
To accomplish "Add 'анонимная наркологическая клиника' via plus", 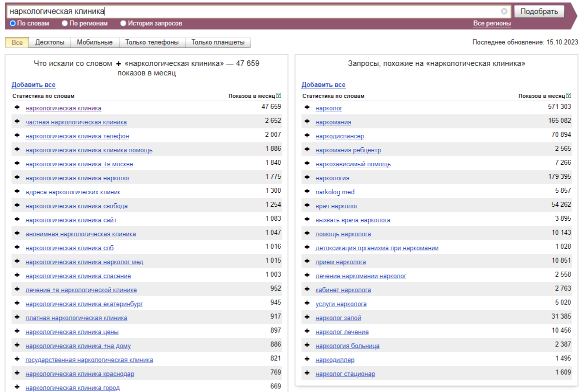I will coord(17,233).
